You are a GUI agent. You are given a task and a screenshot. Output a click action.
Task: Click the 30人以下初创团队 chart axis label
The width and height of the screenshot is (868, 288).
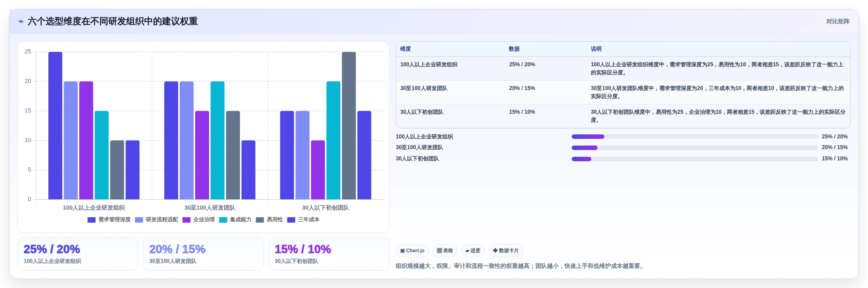pyautogui.click(x=325, y=208)
